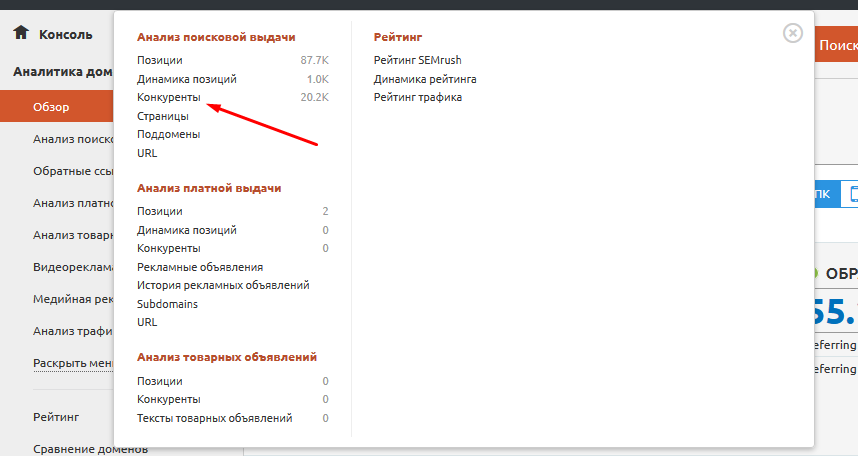Open the Поддомены report
The image size is (858, 456).
click(168, 134)
